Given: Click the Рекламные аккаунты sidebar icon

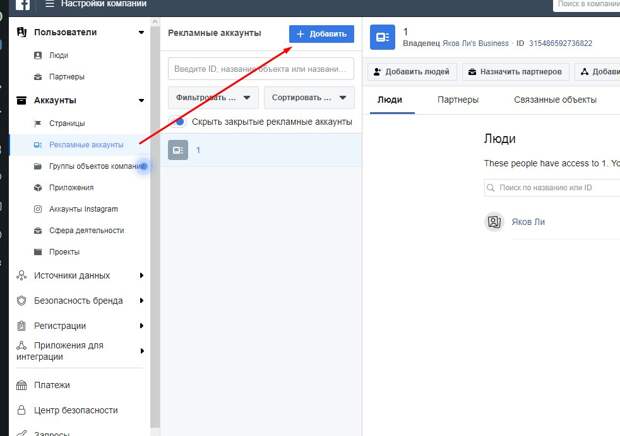Looking at the screenshot, I should pos(38,145).
